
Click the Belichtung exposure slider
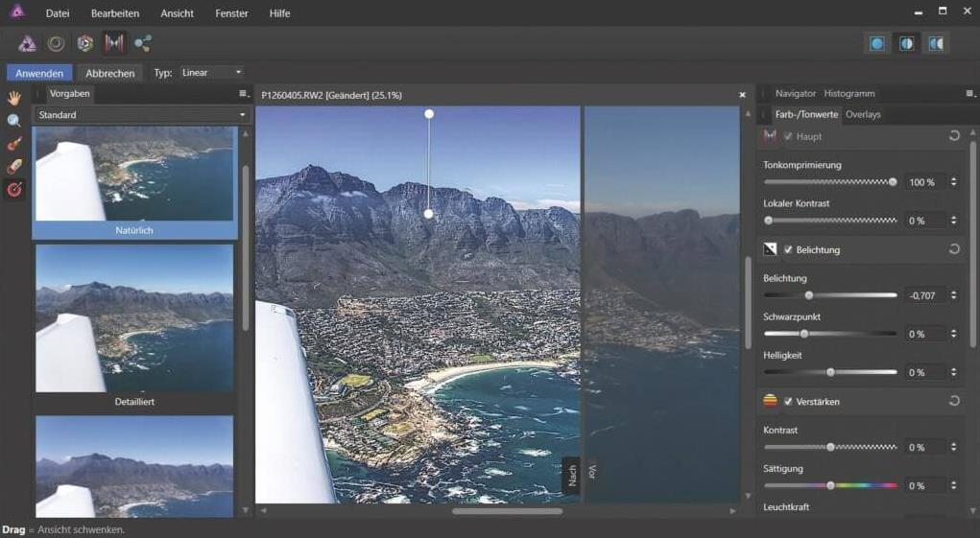(830, 295)
